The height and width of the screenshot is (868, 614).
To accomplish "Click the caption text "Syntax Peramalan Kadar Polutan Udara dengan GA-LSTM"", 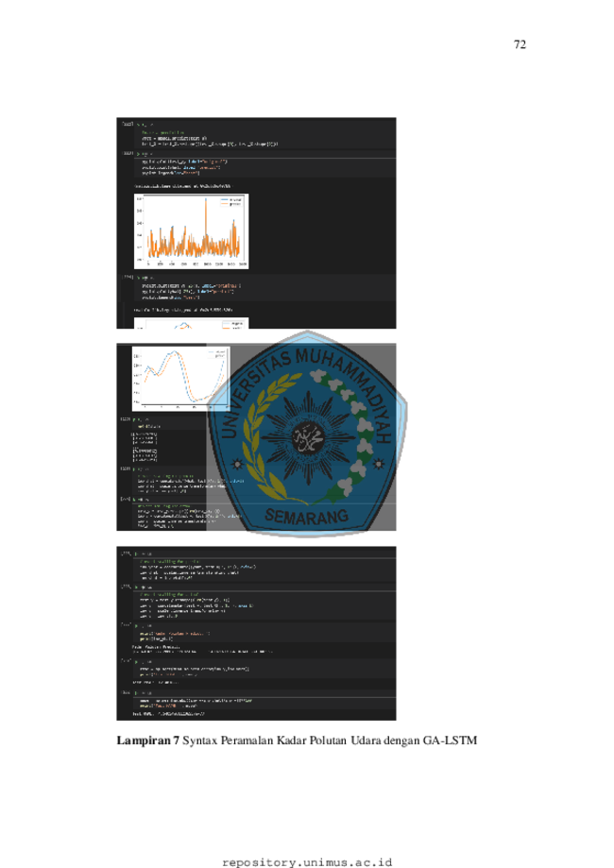I will coord(330,740).
